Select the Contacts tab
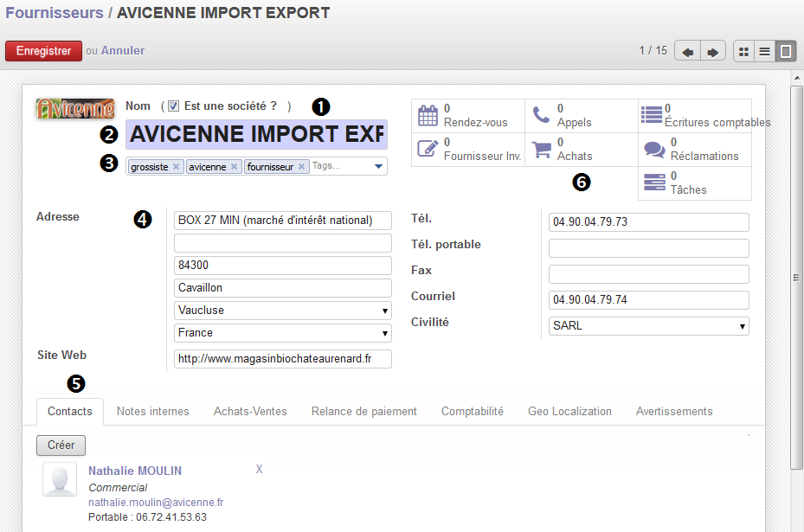 [70, 412]
